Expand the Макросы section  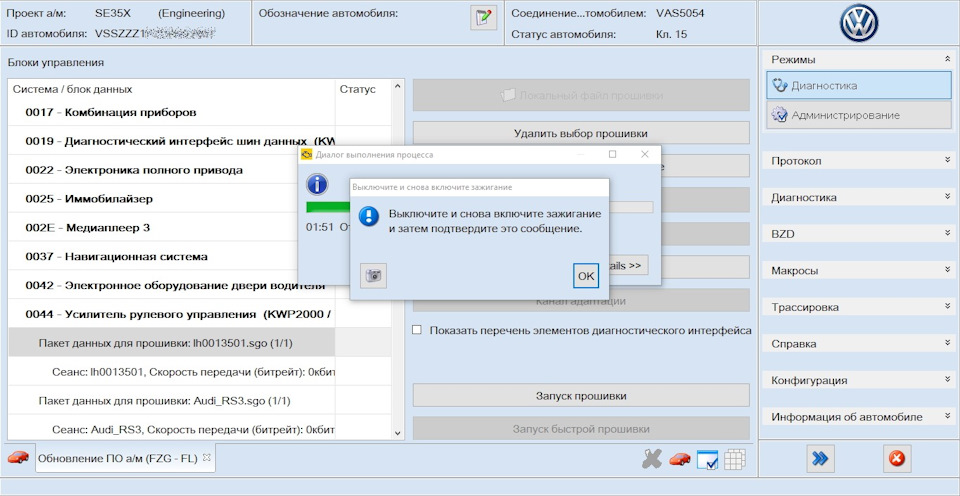coord(947,270)
